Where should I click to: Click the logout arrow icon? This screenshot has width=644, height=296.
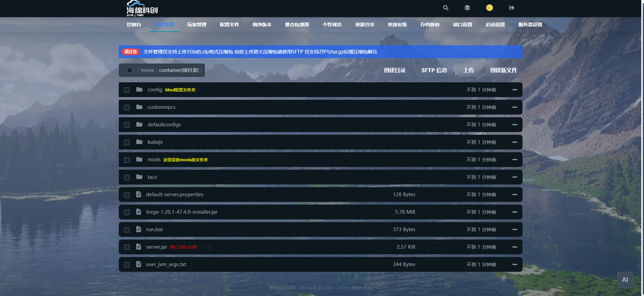click(x=511, y=8)
